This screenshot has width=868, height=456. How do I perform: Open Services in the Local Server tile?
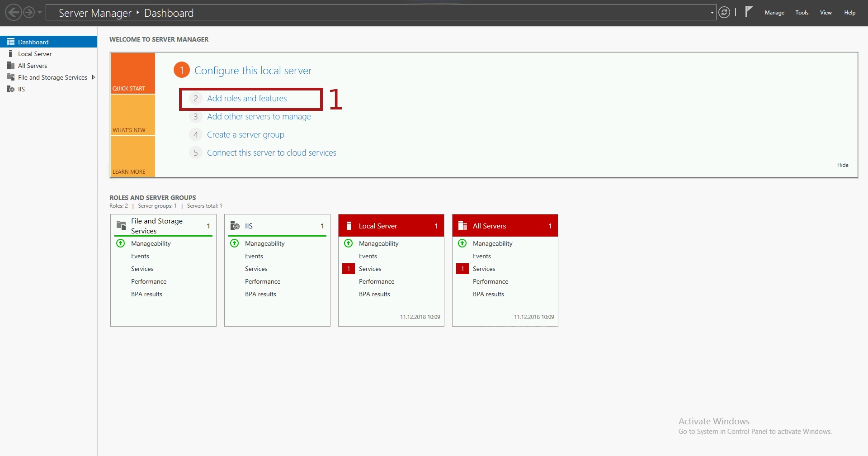tap(370, 269)
